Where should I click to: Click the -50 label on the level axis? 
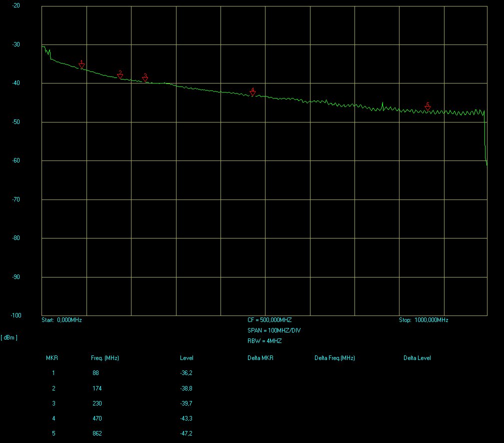click(x=16, y=122)
